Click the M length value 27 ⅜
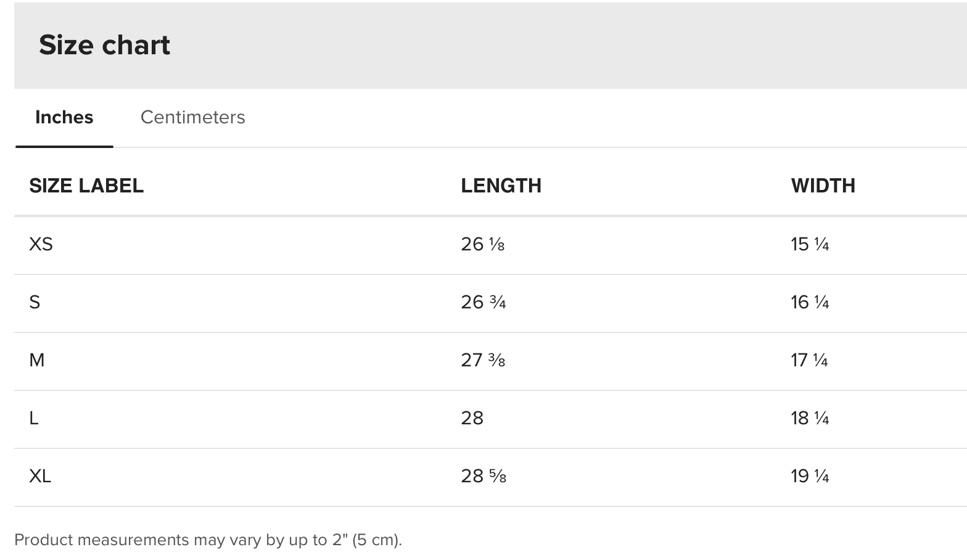The height and width of the screenshot is (560, 967). click(483, 360)
